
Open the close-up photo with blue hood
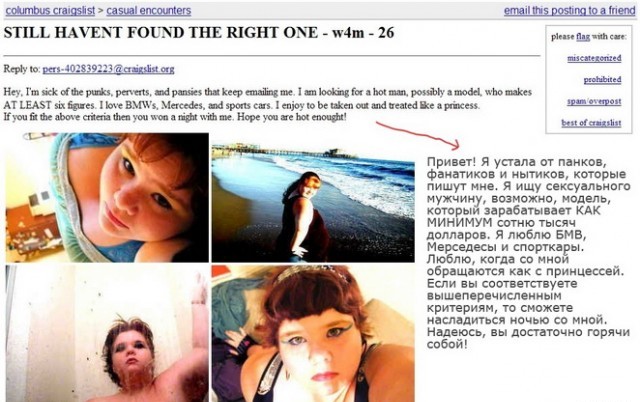(x=107, y=198)
